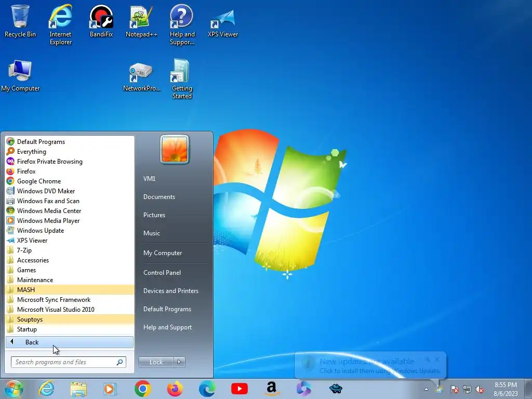Viewport: 532px width, 399px height.
Task: Open the YouTube taskbar shortcut
Action: (239, 389)
